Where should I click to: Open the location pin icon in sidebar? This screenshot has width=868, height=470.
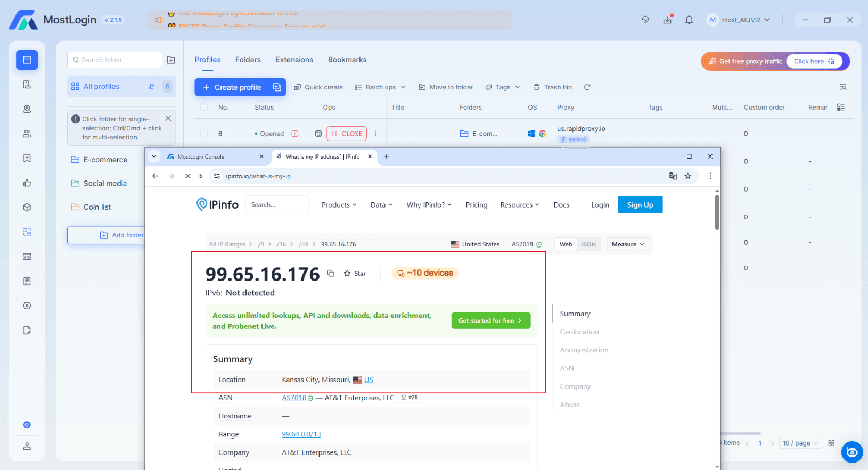click(27, 109)
